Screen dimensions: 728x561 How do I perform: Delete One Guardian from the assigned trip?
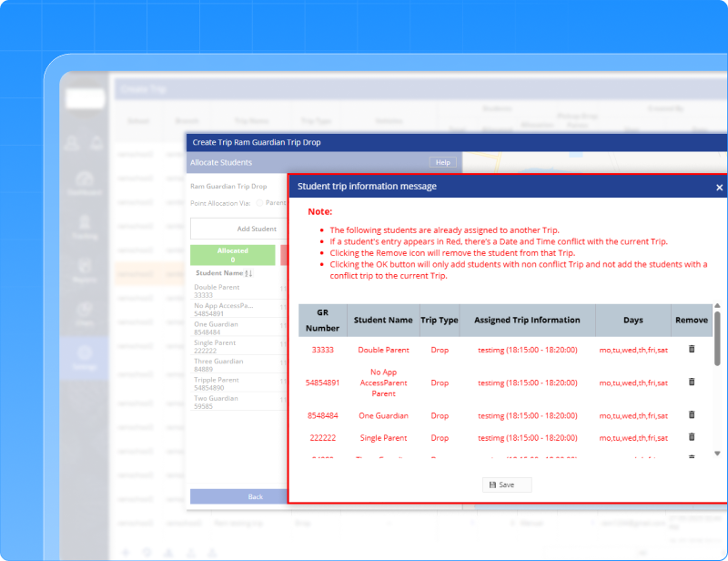692,415
